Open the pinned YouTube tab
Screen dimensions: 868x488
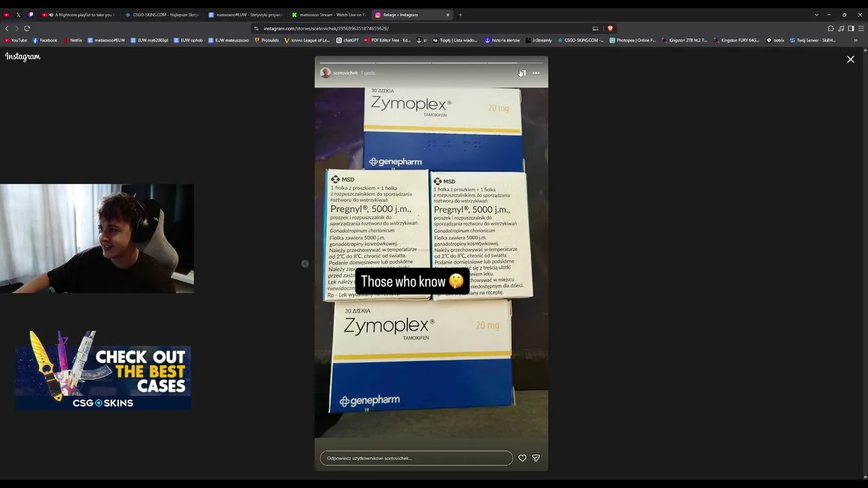pyautogui.click(x=7, y=15)
